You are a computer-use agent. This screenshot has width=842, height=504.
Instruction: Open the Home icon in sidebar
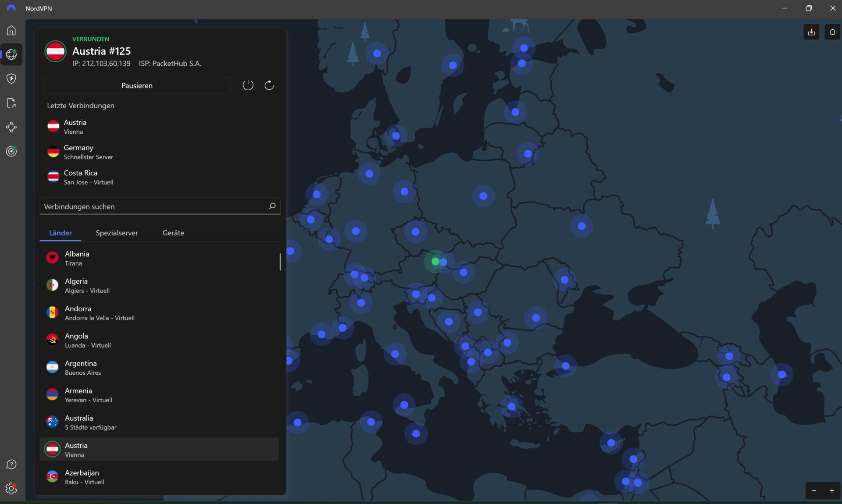11,30
